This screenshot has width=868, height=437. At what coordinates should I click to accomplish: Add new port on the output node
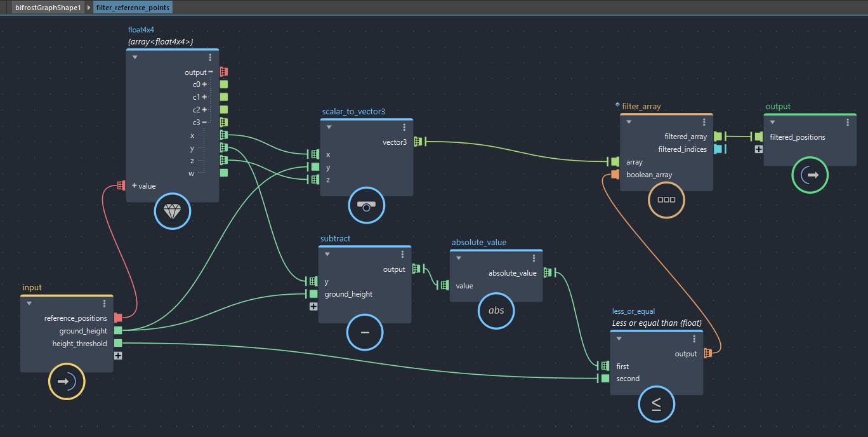click(758, 149)
